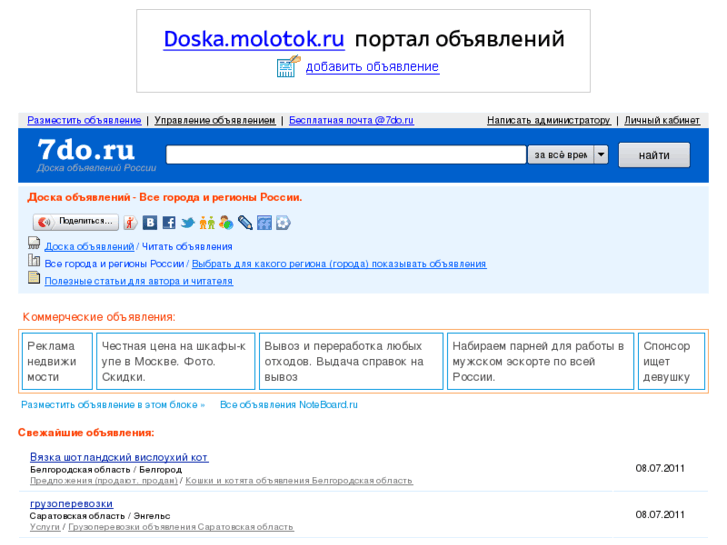Open the Doska.molotok.ru link
The height and width of the screenshot is (545, 727).
(254, 39)
